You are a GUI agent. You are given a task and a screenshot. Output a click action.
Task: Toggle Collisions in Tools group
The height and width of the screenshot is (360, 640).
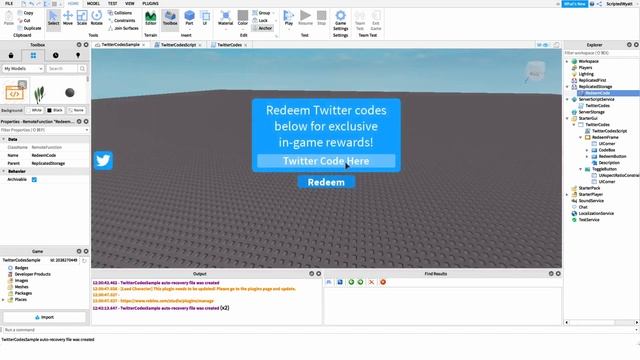click(x=120, y=13)
